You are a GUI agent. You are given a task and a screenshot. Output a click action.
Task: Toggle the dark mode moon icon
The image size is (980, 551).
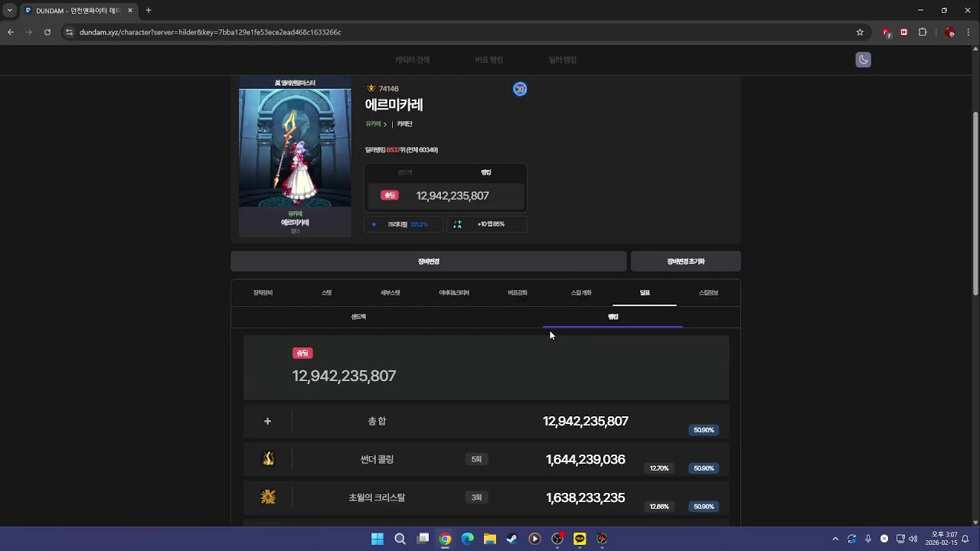863,60
